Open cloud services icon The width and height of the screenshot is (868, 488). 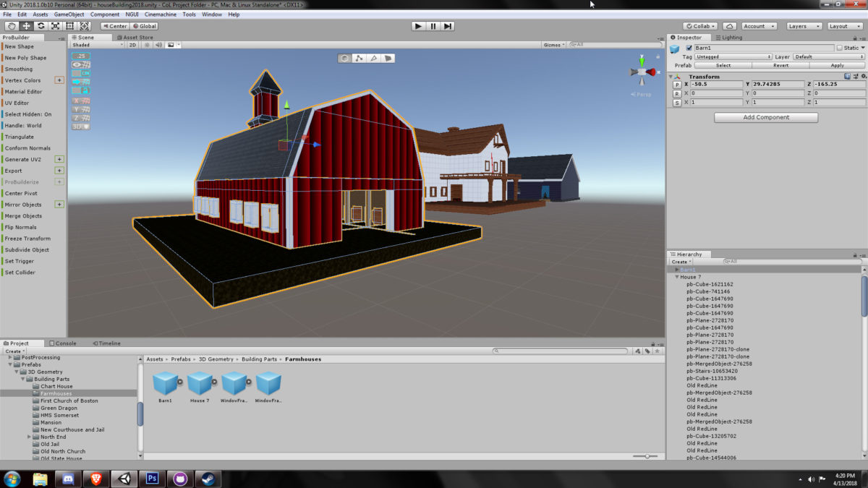point(731,26)
